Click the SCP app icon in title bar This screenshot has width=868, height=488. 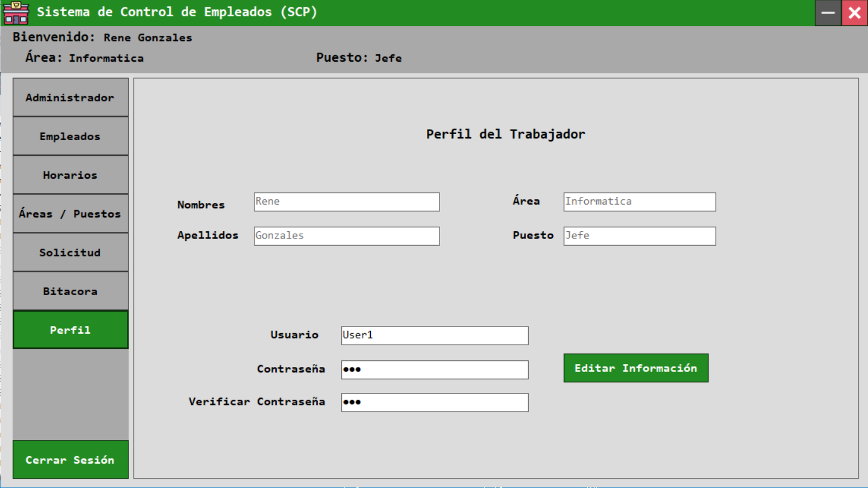16,13
